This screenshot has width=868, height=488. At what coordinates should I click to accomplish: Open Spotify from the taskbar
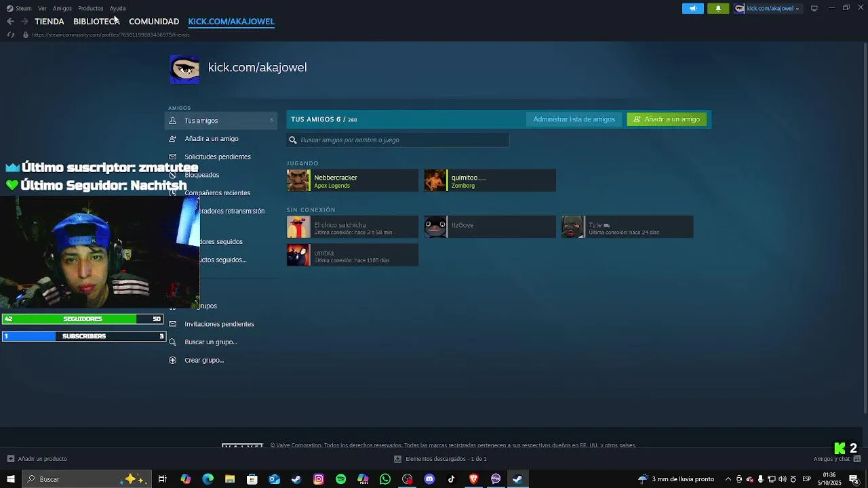coord(340,479)
